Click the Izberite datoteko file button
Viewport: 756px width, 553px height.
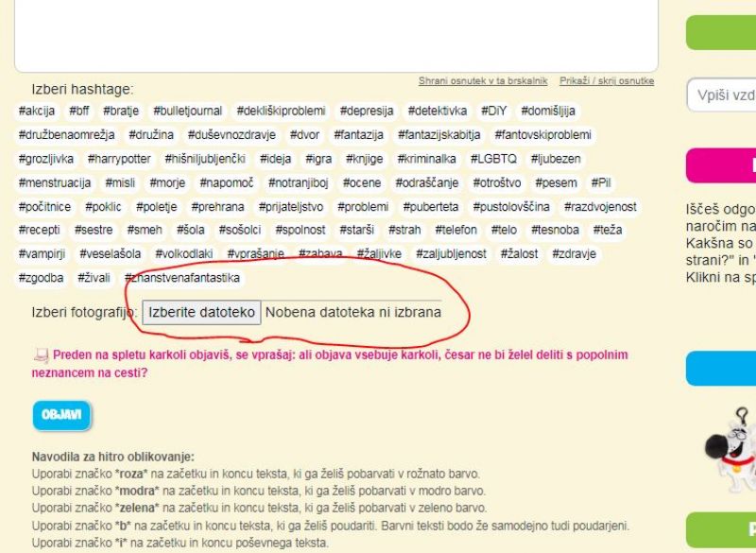point(201,312)
